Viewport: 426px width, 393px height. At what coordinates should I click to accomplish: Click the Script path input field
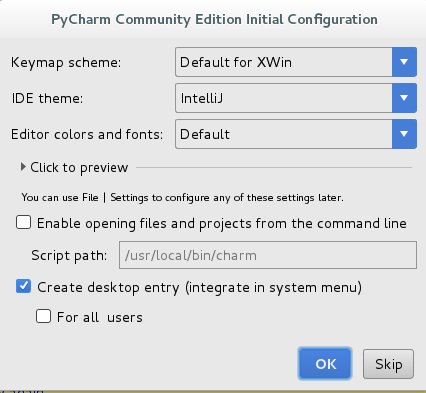[x=268, y=255]
